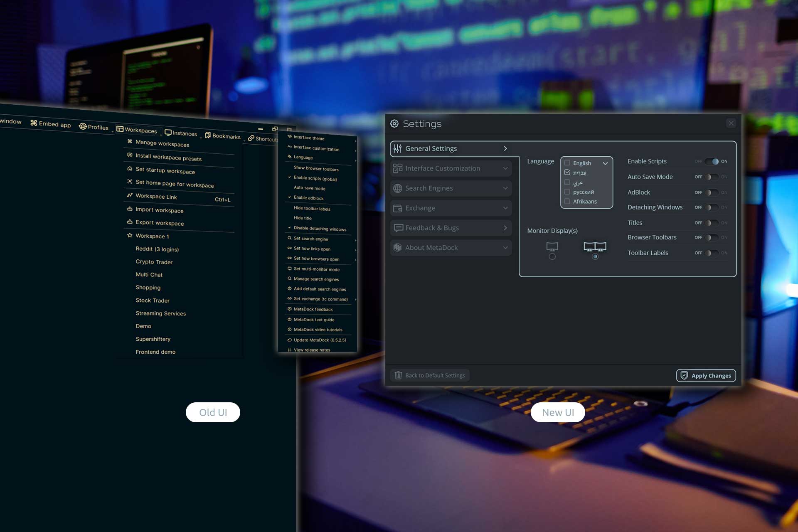Turn on the AdBlock toggle

tap(712, 192)
